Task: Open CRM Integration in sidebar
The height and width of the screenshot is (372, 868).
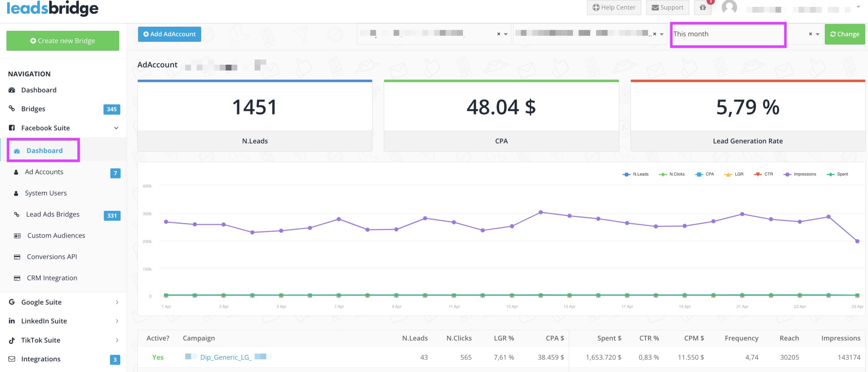Action: [x=52, y=278]
